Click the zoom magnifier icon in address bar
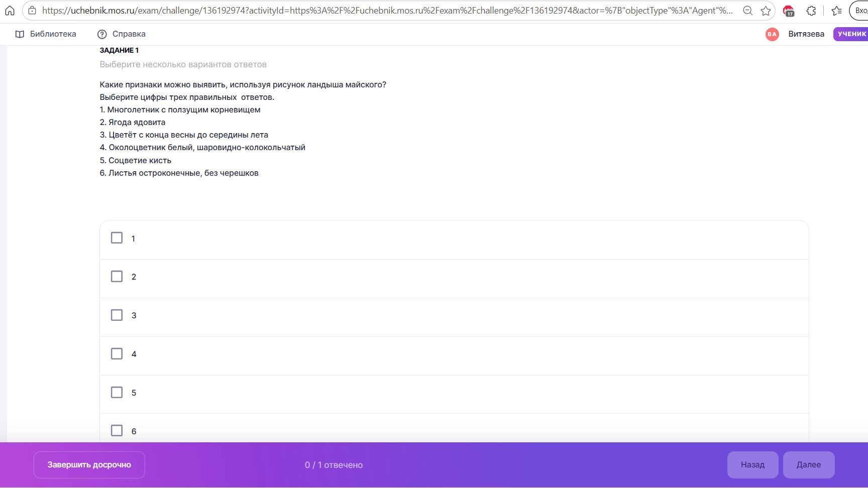The width and height of the screenshot is (868, 488). coord(747,10)
